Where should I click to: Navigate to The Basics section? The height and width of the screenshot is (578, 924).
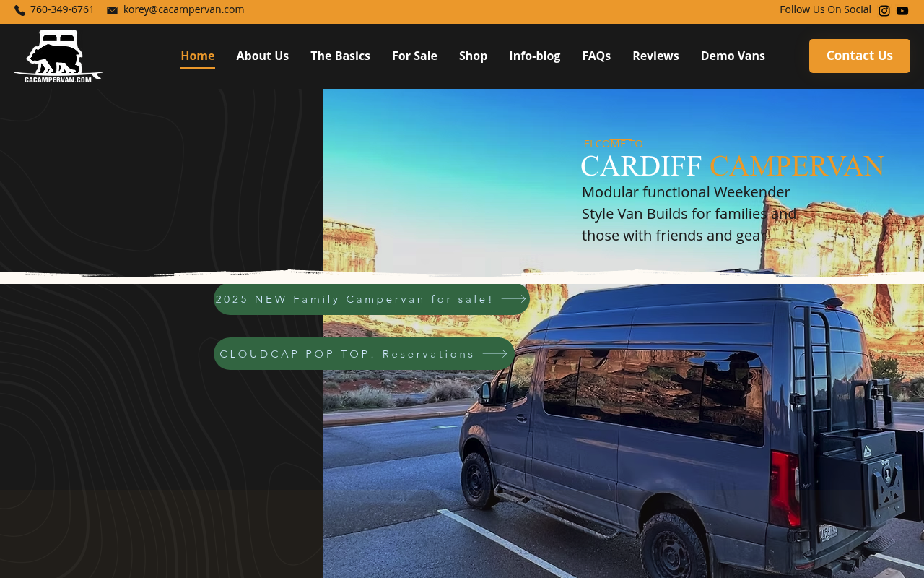340,54
